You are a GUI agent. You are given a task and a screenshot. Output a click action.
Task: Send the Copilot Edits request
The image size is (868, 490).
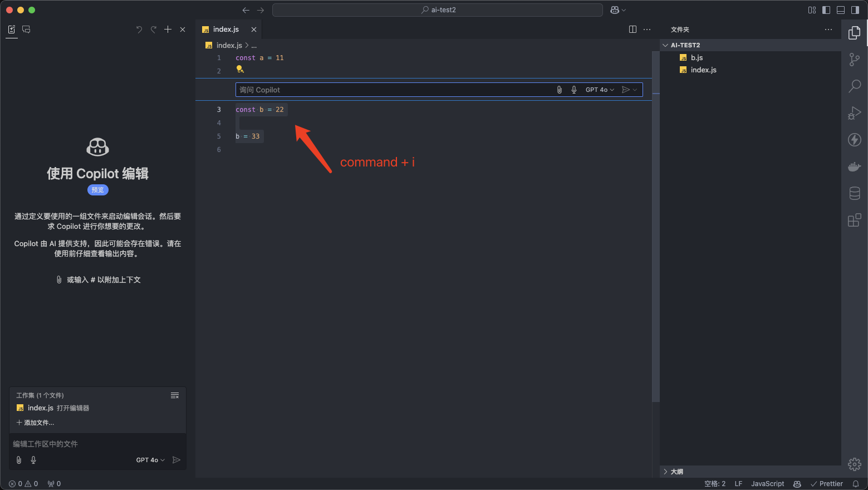click(176, 460)
